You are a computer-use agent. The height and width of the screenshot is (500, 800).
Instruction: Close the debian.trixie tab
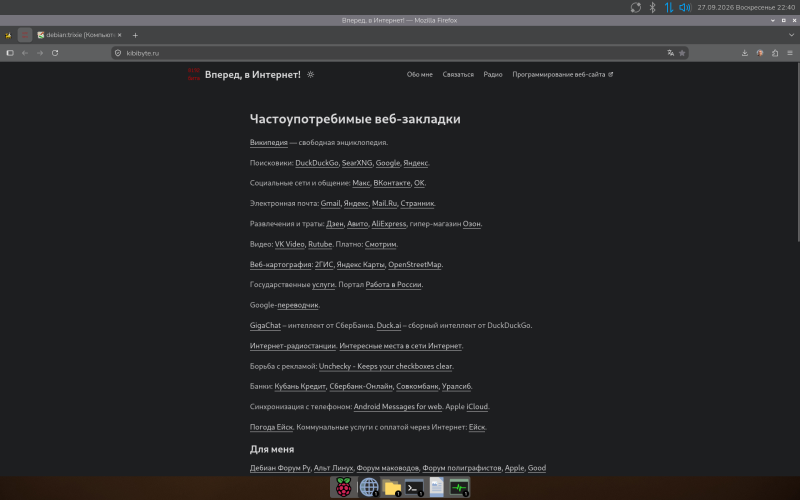(x=119, y=35)
